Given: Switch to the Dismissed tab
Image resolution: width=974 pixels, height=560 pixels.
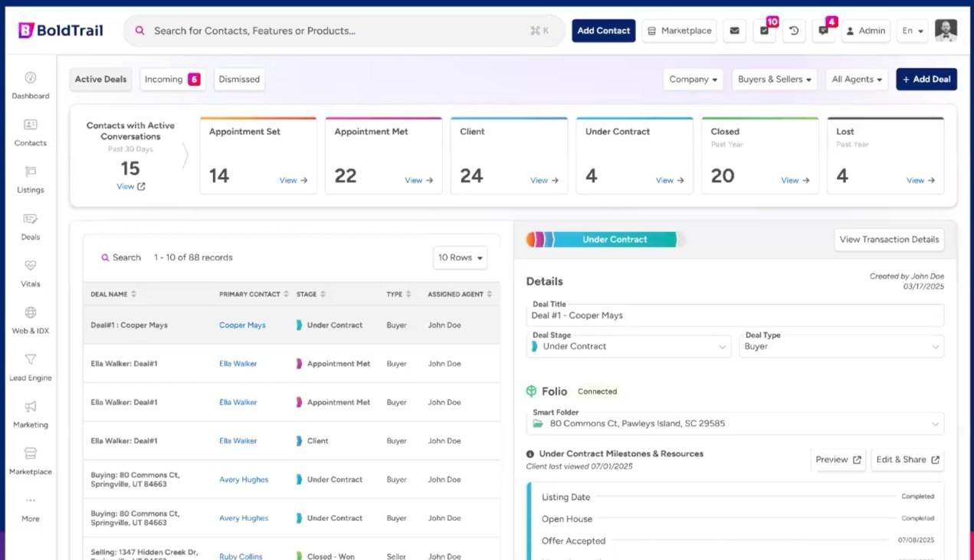Looking at the screenshot, I should (x=239, y=79).
